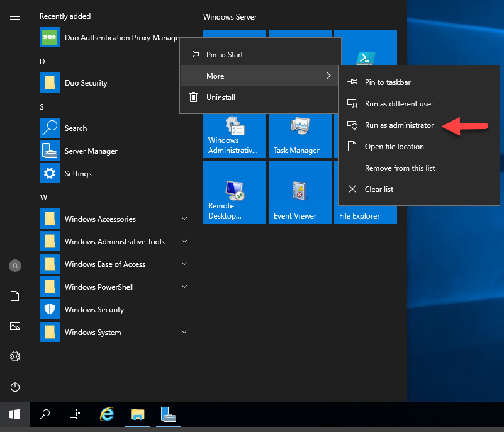Open Settings gear tile in app list
Image resolution: width=504 pixels, height=432 pixels.
[x=50, y=173]
